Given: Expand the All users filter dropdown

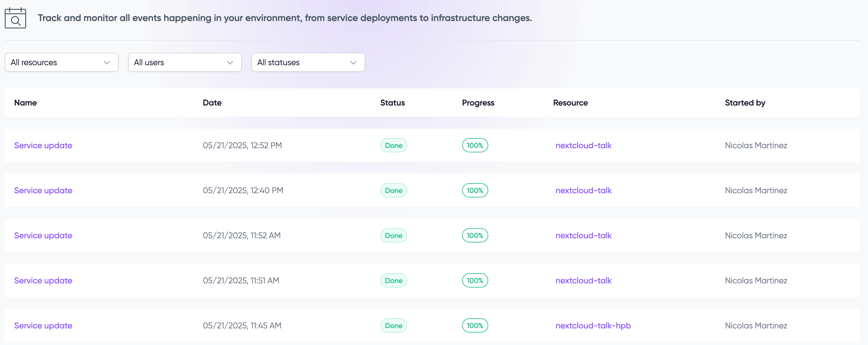Looking at the screenshot, I should (184, 62).
